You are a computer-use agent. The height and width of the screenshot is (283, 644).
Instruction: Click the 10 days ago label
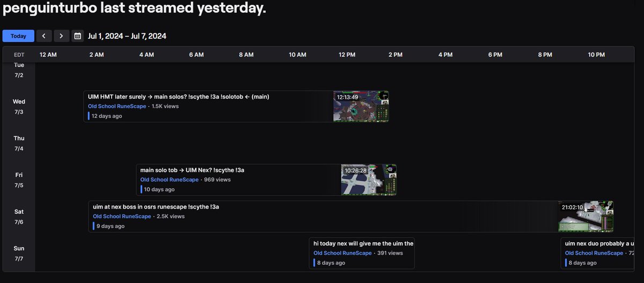tap(159, 189)
